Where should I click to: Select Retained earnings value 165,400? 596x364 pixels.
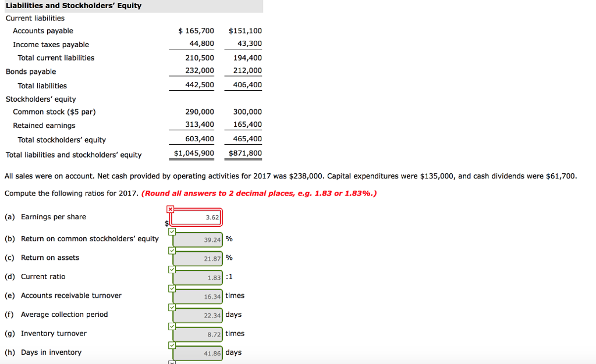tap(247, 124)
